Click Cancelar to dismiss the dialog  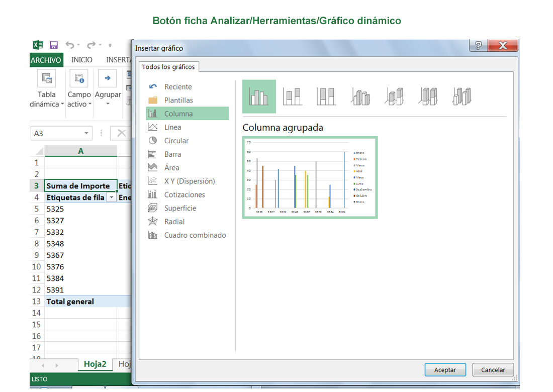coord(493,370)
